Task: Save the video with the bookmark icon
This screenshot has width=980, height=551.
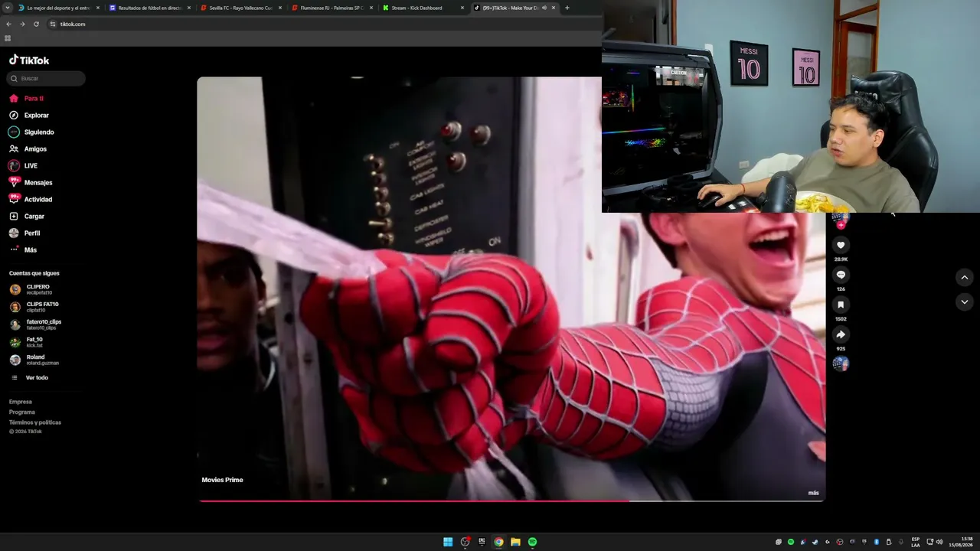Action: [x=841, y=305]
